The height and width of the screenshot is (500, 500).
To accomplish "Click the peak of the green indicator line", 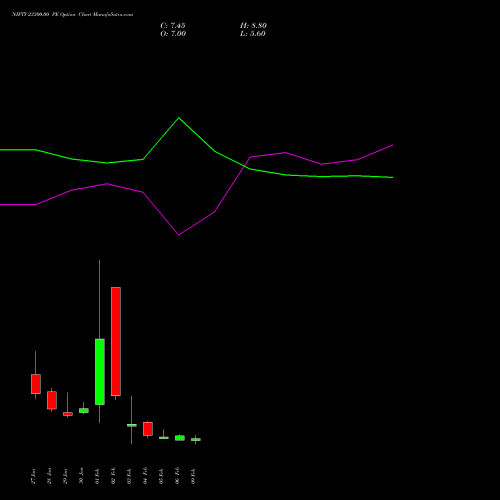I will coord(179,118).
